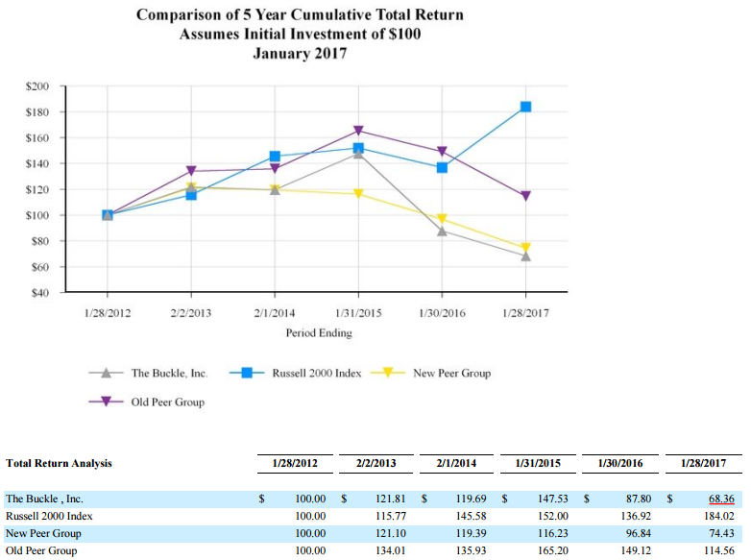Image resolution: width=751 pixels, height=560 pixels.
Task: Click the $200 label on the y-axis
Action: pyautogui.click(x=38, y=86)
